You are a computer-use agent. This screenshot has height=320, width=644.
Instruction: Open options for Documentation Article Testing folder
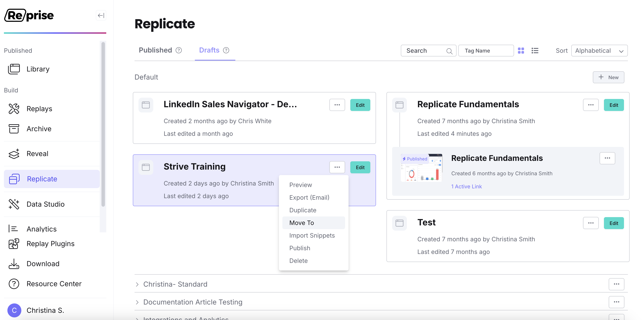[616, 302]
